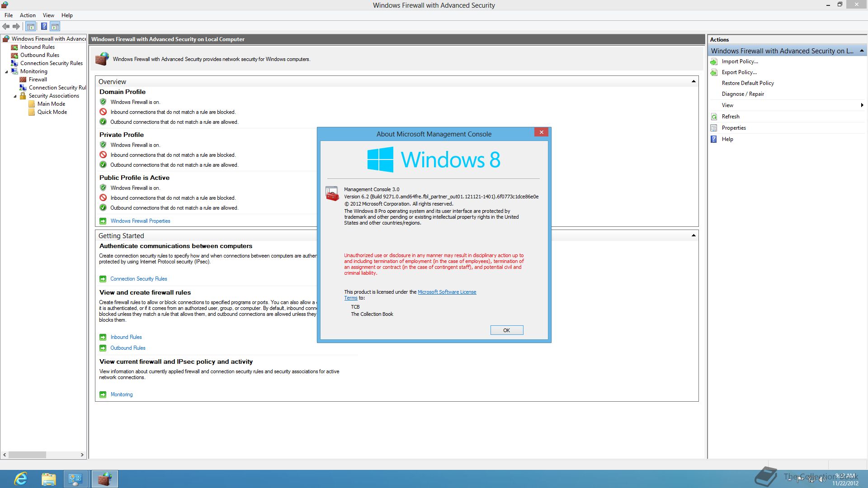Open the Inbound Rules link in Getting Started
Screen dimensions: 868x488
126,337
